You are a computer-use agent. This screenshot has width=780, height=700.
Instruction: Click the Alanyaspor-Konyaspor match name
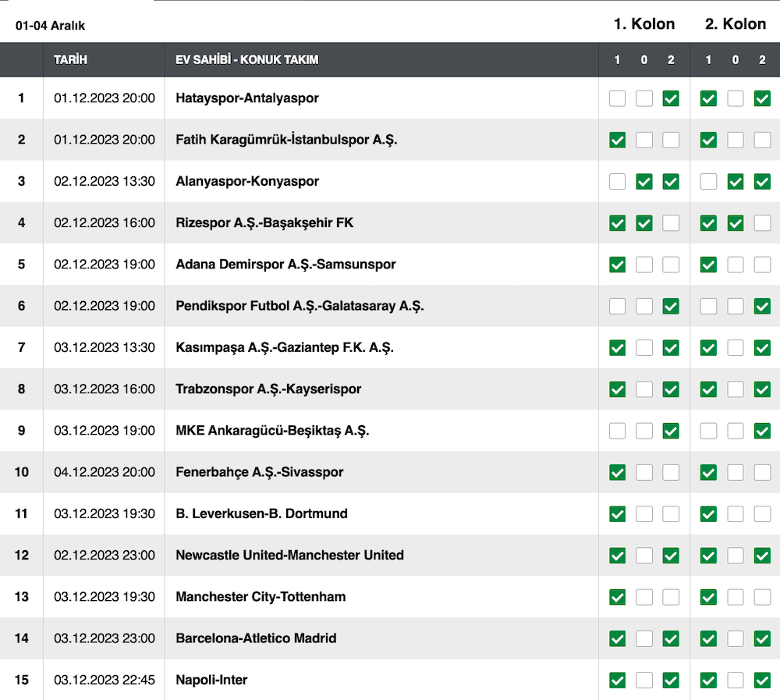(247, 181)
